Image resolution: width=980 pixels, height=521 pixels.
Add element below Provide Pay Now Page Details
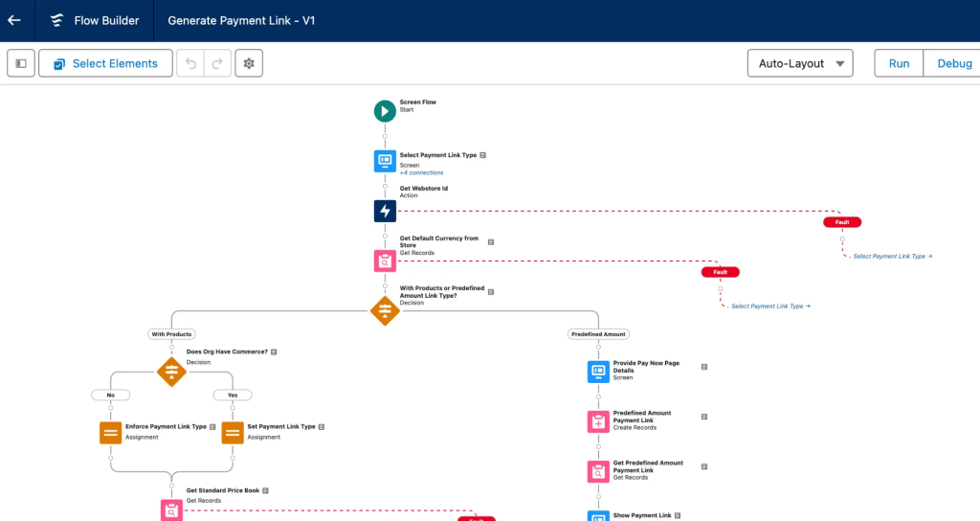pyautogui.click(x=598, y=397)
